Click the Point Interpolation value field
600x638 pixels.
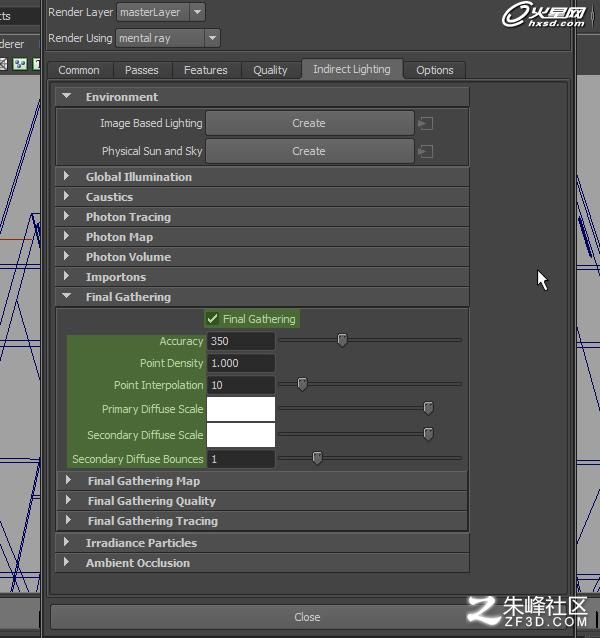coord(241,385)
